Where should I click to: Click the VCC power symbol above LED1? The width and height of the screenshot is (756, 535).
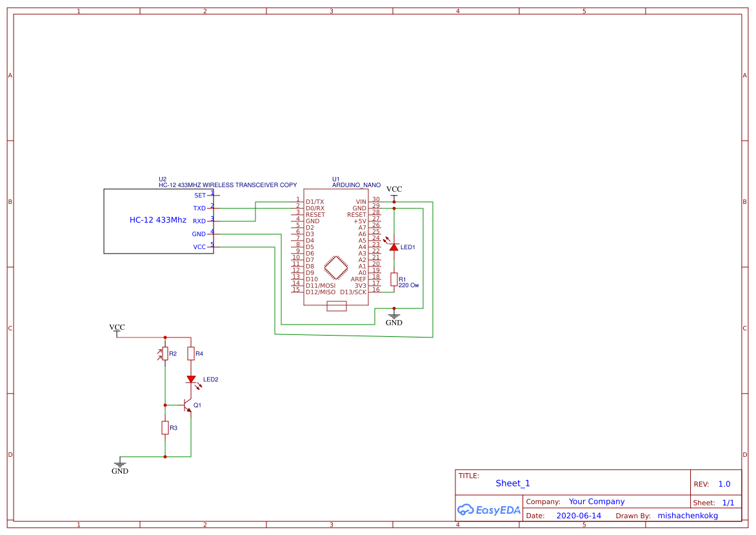coord(394,192)
